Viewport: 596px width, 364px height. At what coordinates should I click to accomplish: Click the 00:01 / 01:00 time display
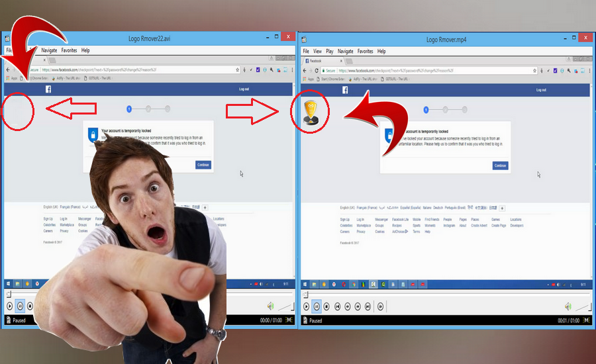(568, 320)
